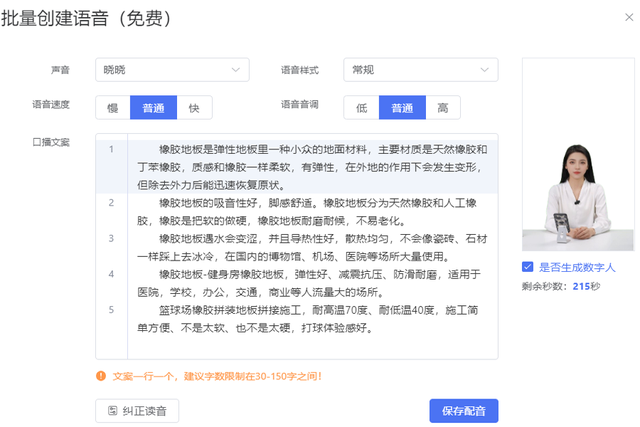This screenshot has width=640, height=427.
Task: Toggle 是否生成数字人 checkbox
Action: (x=527, y=267)
